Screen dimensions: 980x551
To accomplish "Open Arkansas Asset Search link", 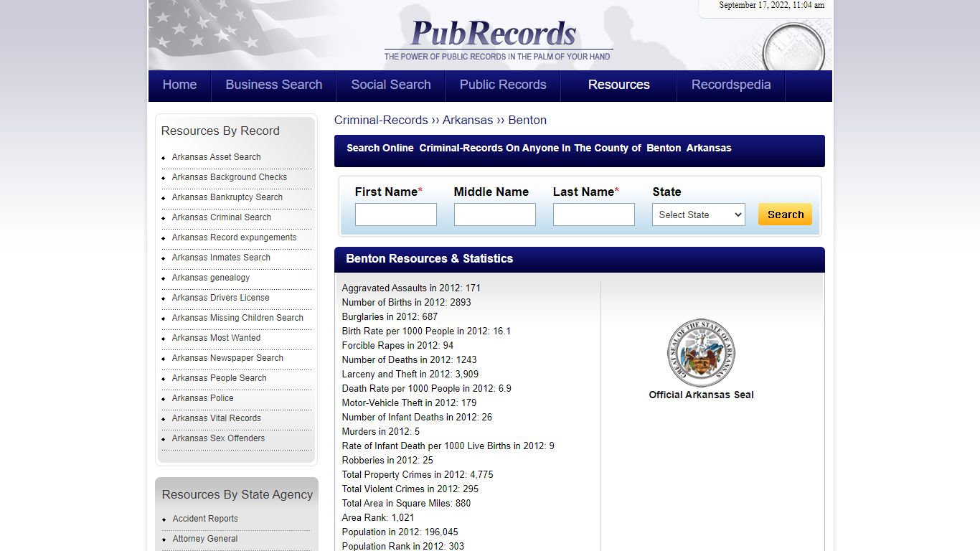I will tap(216, 157).
